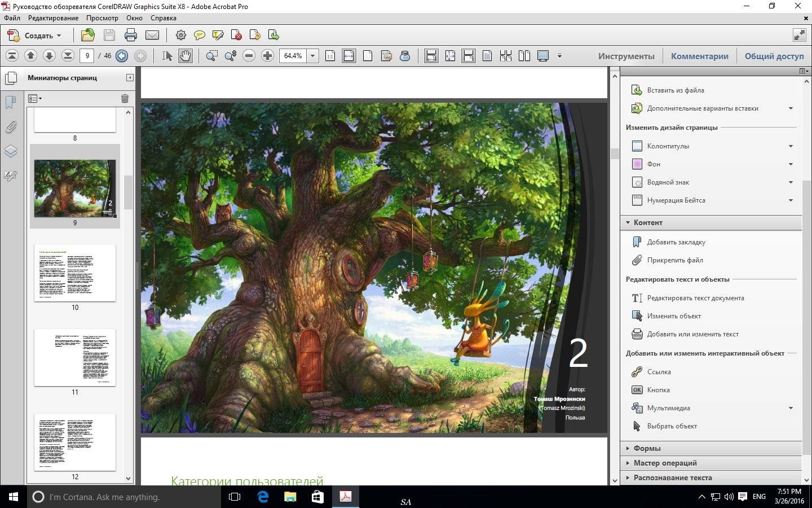Viewport: 812px width, 508px height.
Task: Switch to single page view mode
Action: tap(487, 55)
